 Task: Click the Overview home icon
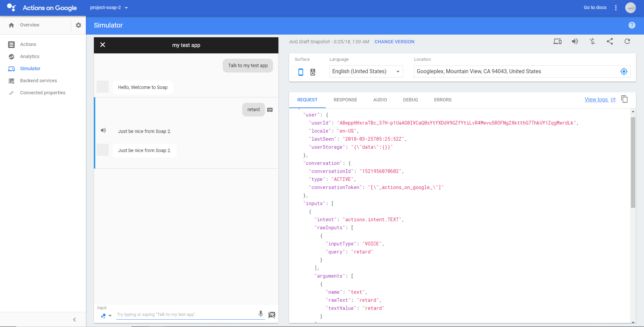(x=11, y=25)
